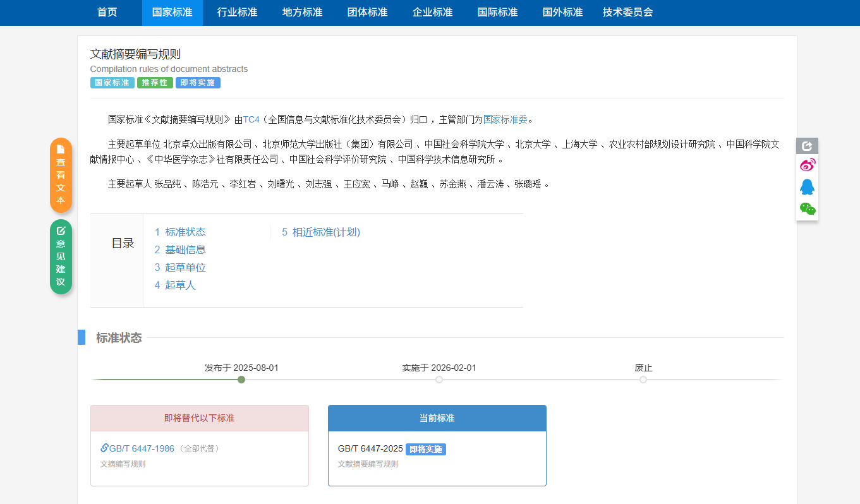
Task: Share page via WeChat icon
Action: pyautogui.click(x=807, y=208)
